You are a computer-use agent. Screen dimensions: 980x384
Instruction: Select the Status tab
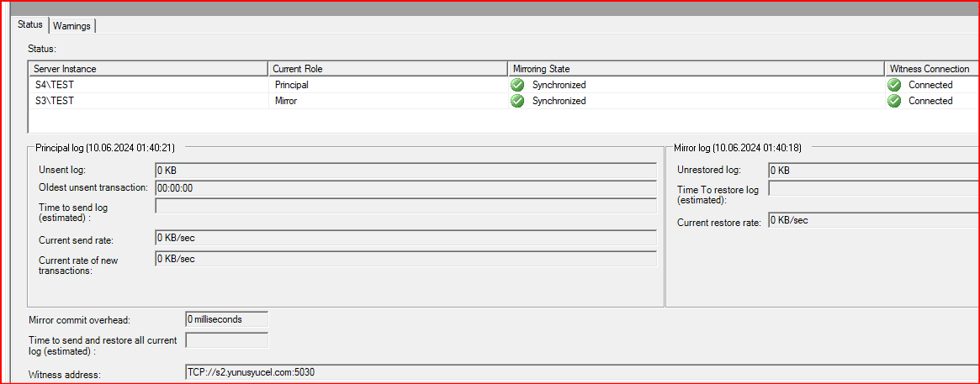click(30, 25)
